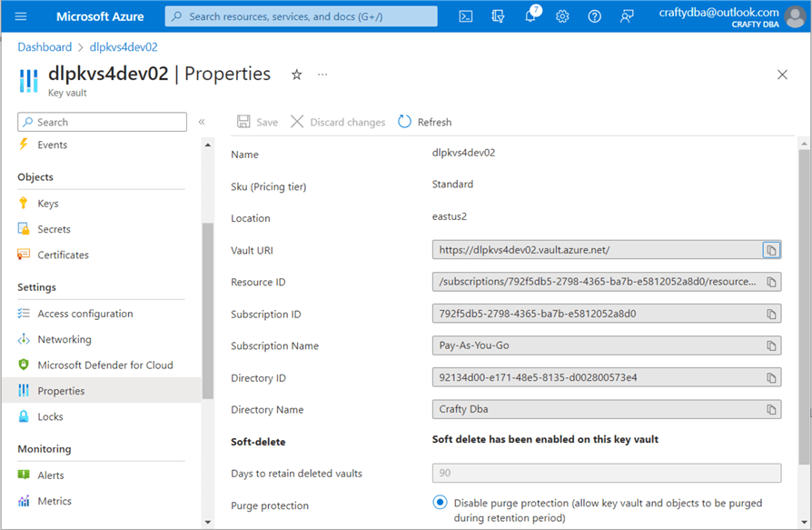This screenshot has height=530, width=812.
Task: Close the Properties blade
Action: click(782, 75)
